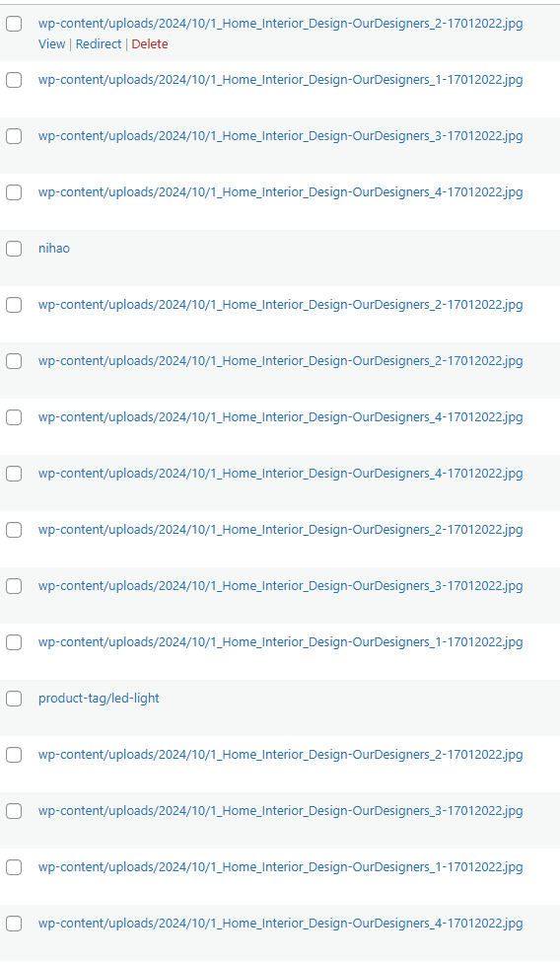Check the topmost OurDesigners_1 row checkbox
The height and width of the screenshot is (963, 560).
(x=14, y=81)
